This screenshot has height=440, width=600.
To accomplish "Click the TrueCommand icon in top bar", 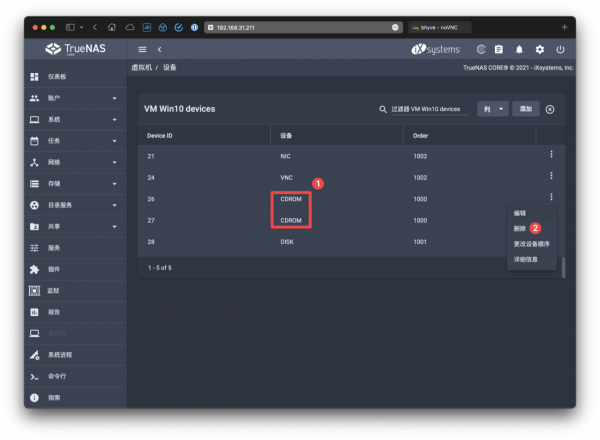I will tap(481, 49).
